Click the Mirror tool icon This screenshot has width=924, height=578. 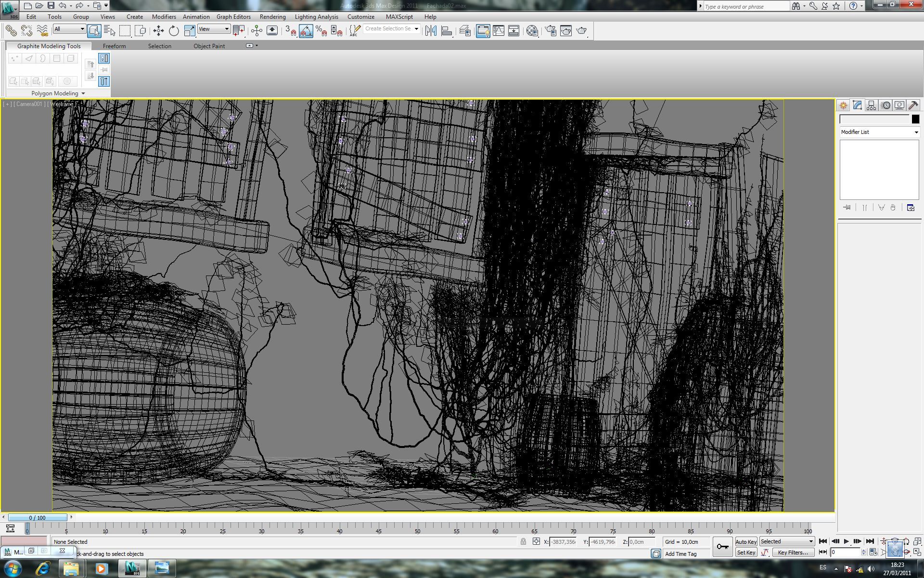(431, 31)
